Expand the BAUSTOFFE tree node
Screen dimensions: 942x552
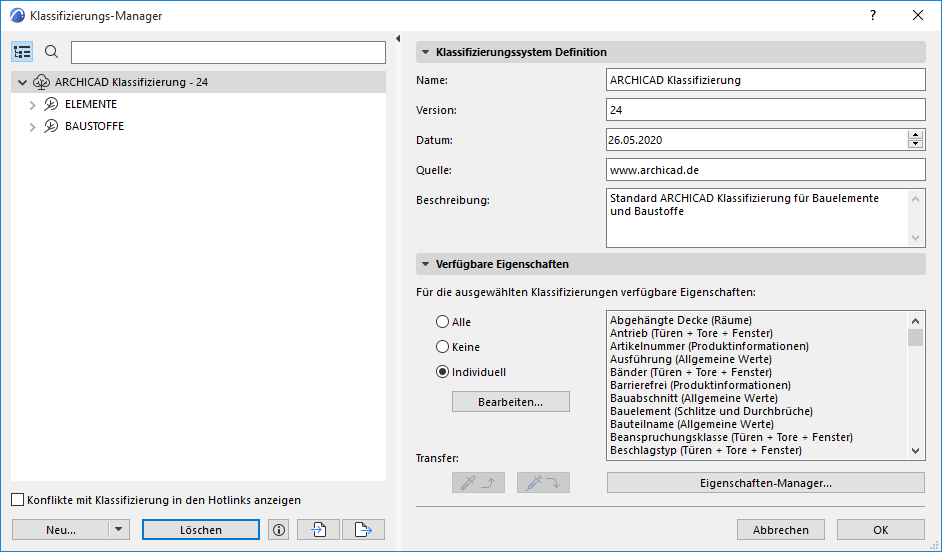point(32,127)
